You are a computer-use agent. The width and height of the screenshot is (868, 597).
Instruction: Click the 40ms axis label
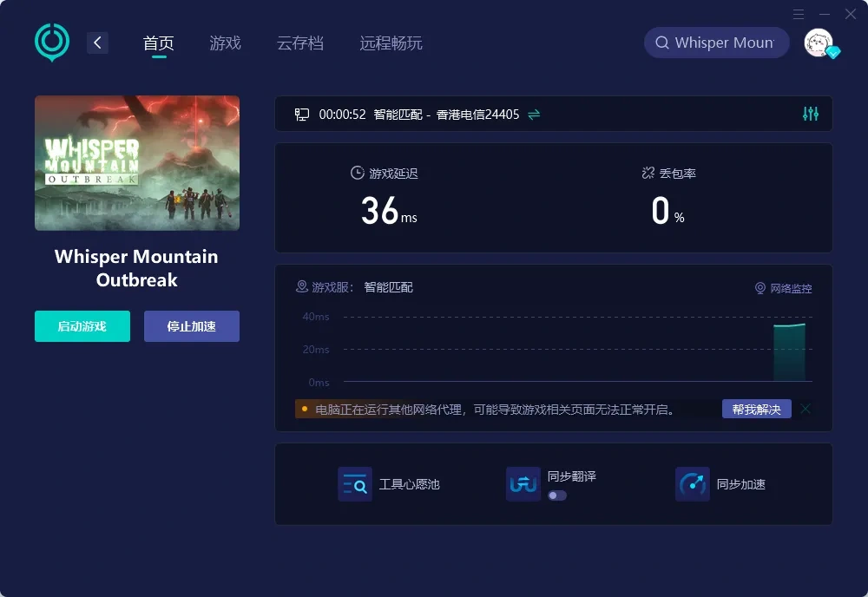316,317
